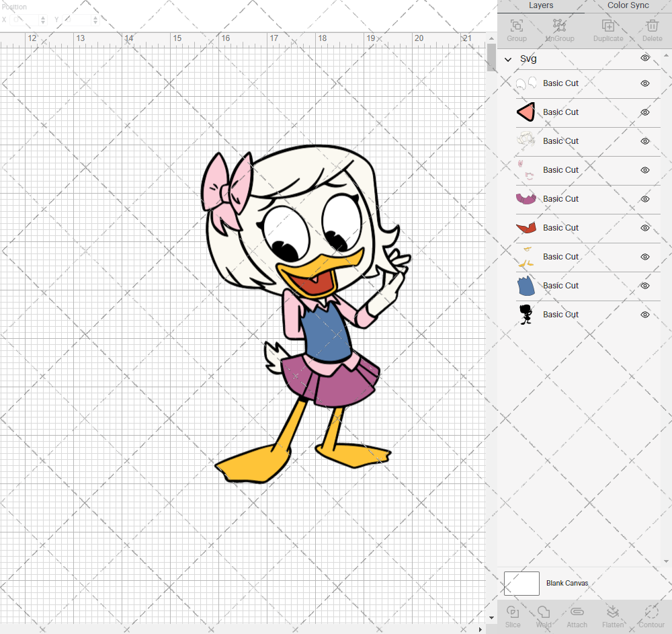672x634 pixels.
Task: Hide the blue vest Basic Cut layer
Action: (x=645, y=286)
